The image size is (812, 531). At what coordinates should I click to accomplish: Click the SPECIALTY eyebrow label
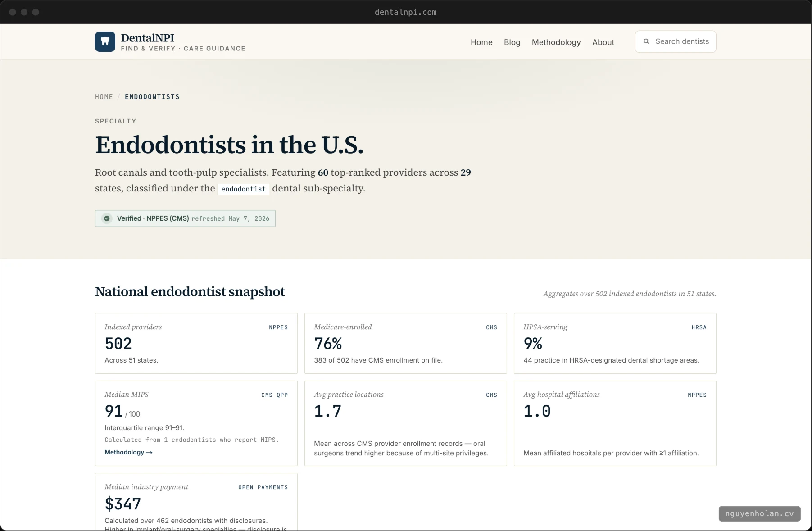(116, 121)
